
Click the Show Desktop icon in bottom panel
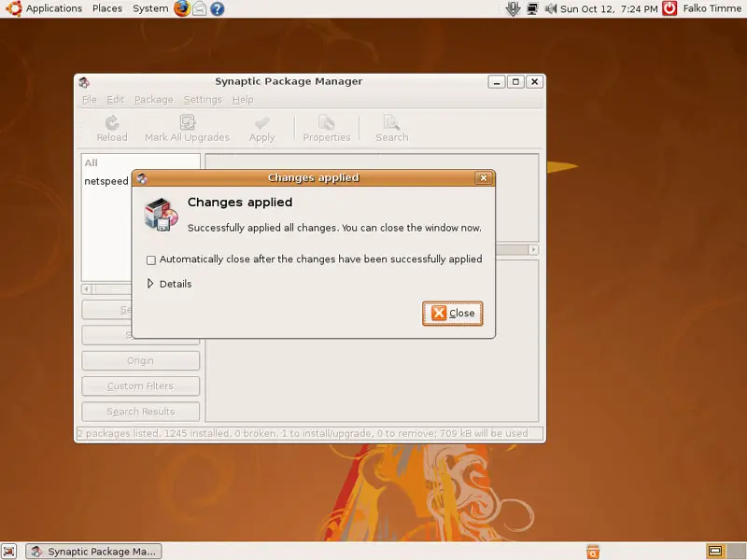(9, 551)
